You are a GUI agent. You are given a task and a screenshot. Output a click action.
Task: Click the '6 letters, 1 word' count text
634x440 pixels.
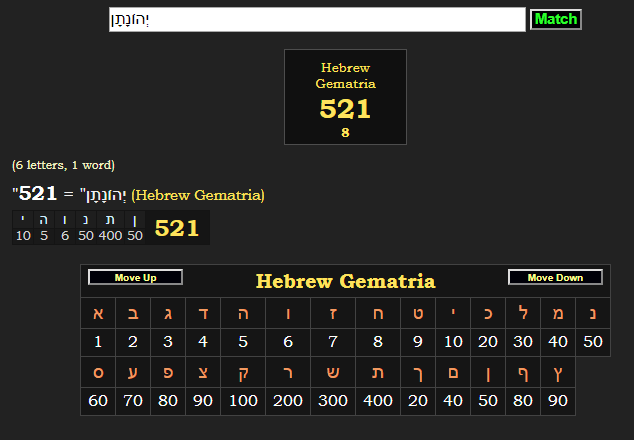pyautogui.click(x=63, y=165)
